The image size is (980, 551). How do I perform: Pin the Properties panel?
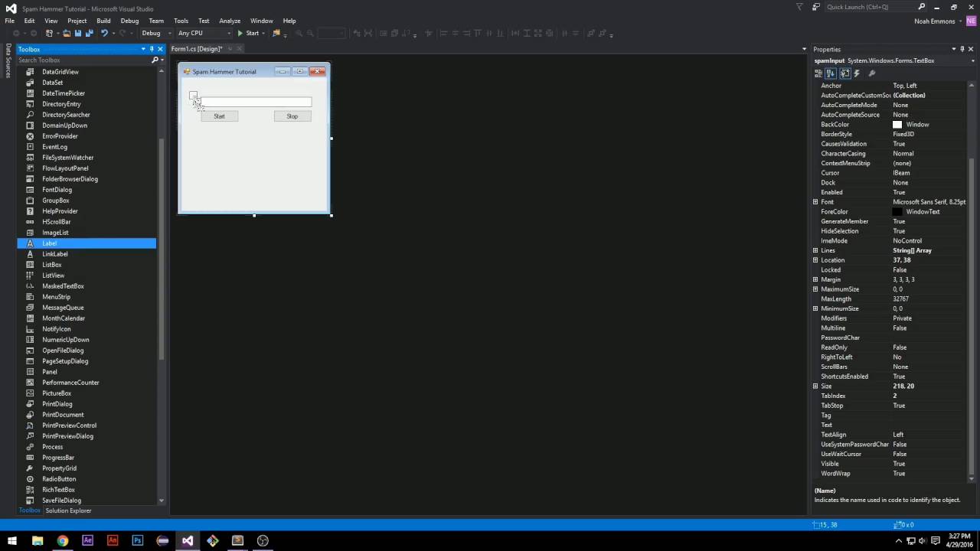coord(962,49)
